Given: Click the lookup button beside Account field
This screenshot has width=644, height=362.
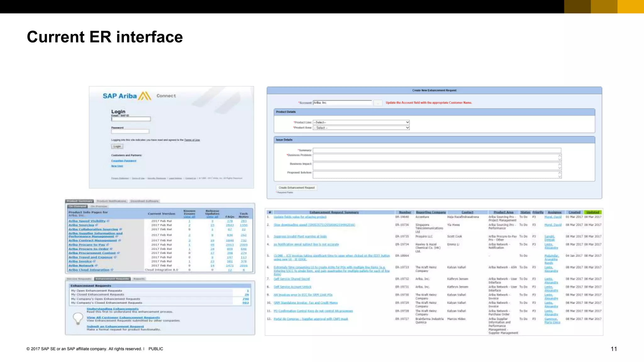Looking at the screenshot, I should pos(378,103).
